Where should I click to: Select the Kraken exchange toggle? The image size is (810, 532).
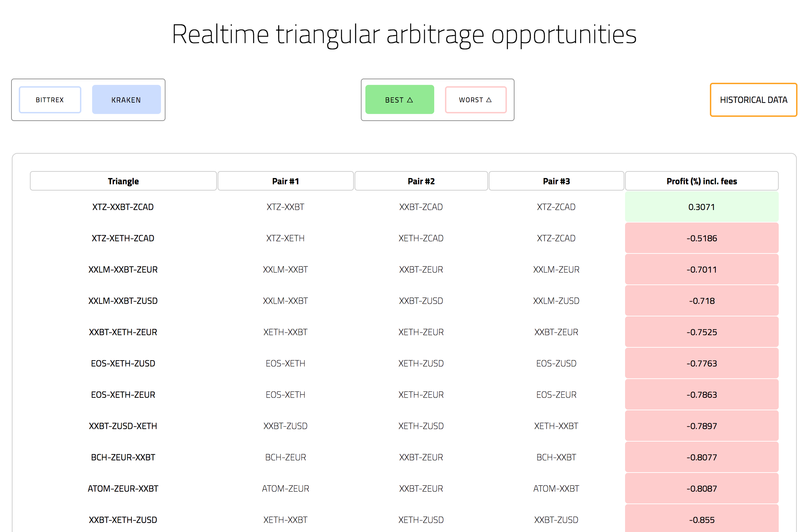coord(126,100)
